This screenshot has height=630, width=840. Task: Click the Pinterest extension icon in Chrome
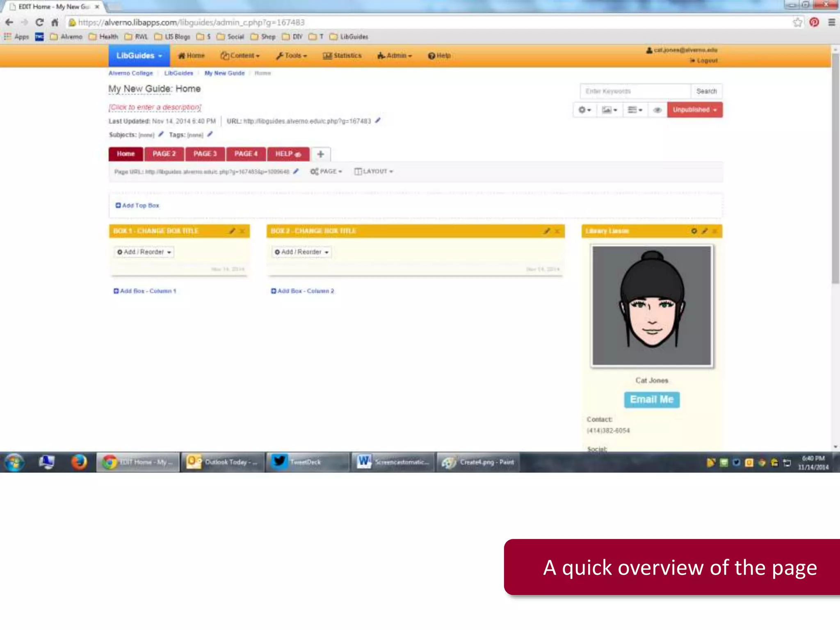814,22
